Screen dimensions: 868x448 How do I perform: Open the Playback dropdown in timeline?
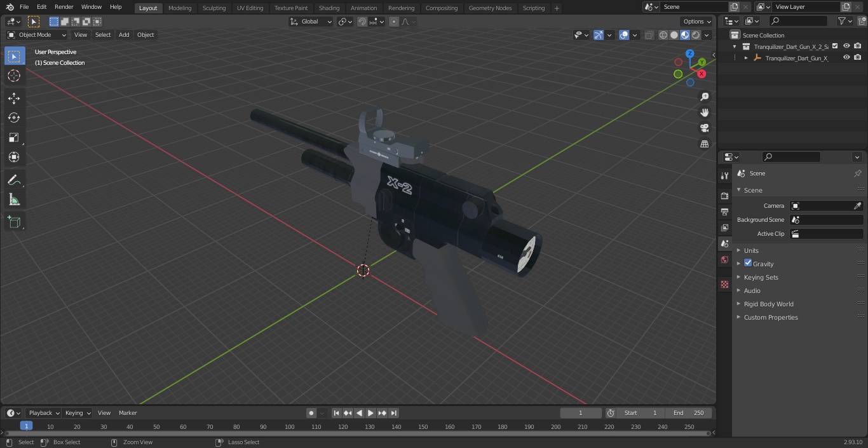coord(43,413)
